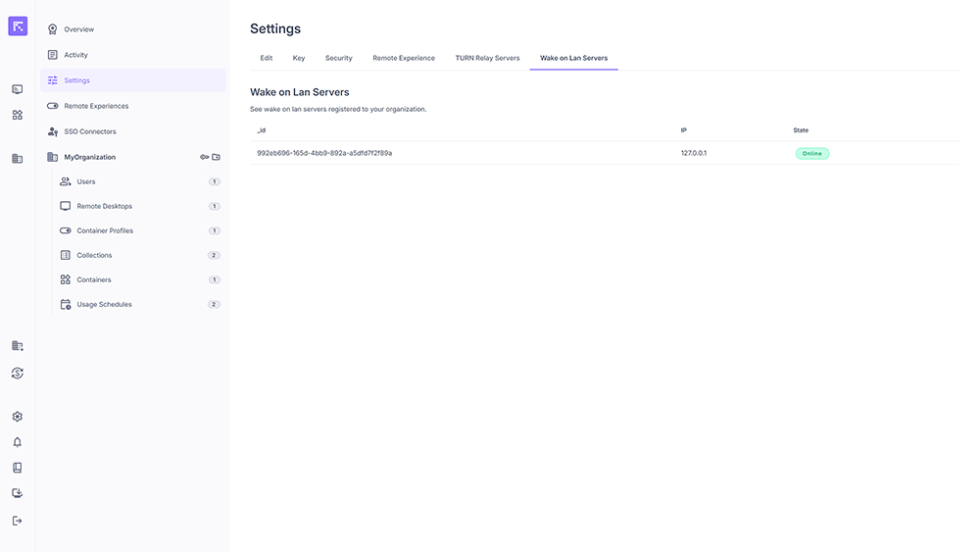980x552 pixels.
Task: Click the gear icon in the left rail
Action: (17, 417)
